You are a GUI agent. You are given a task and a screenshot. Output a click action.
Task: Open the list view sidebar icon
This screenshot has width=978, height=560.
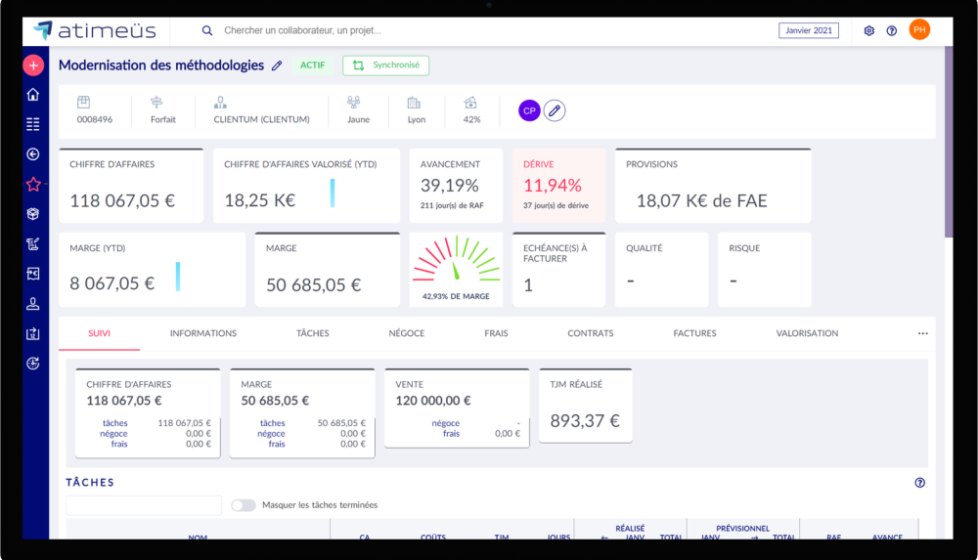tap(33, 124)
